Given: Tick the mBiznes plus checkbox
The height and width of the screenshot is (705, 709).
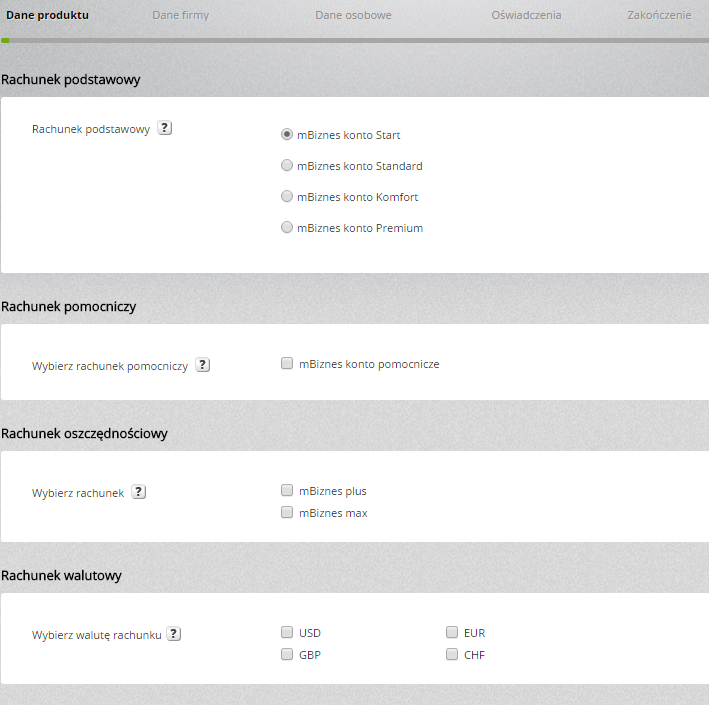Looking at the screenshot, I should (287, 490).
